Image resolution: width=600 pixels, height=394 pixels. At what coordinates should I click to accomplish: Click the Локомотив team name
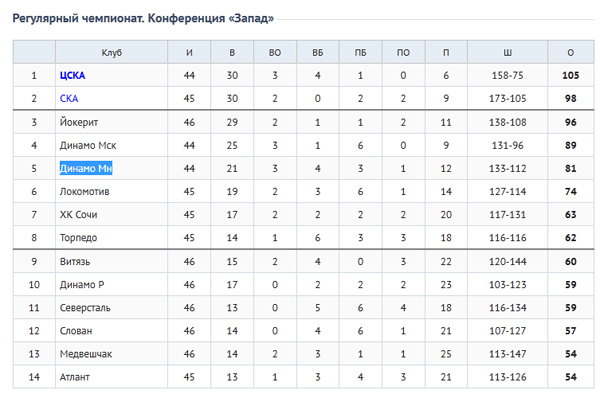85,191
